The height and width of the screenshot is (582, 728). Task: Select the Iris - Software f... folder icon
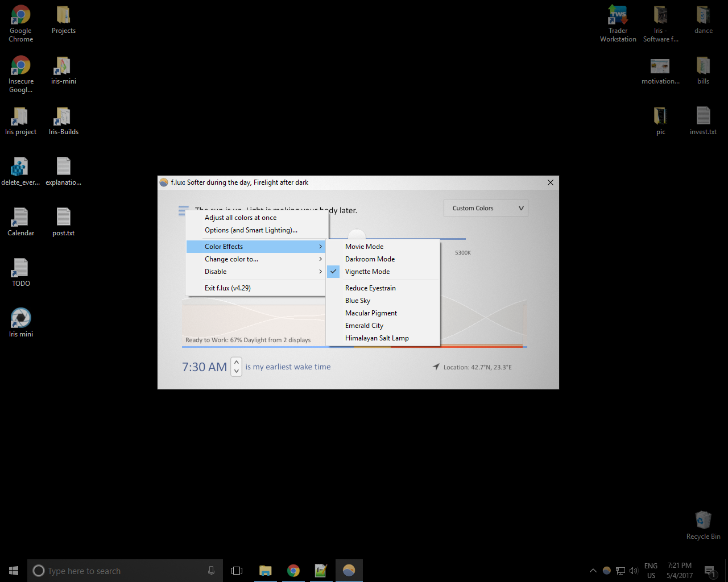tap(660, 24)
